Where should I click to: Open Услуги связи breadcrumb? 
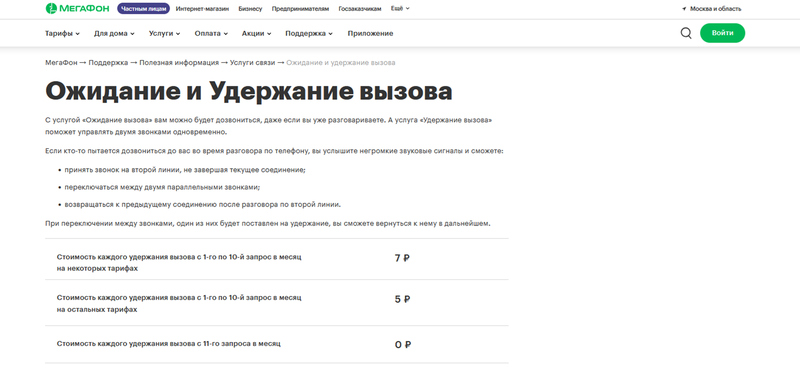[252, 63]
